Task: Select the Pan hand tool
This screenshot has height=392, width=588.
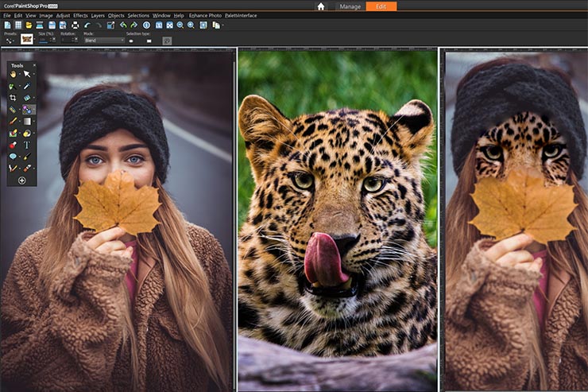Action: [13, 74]
